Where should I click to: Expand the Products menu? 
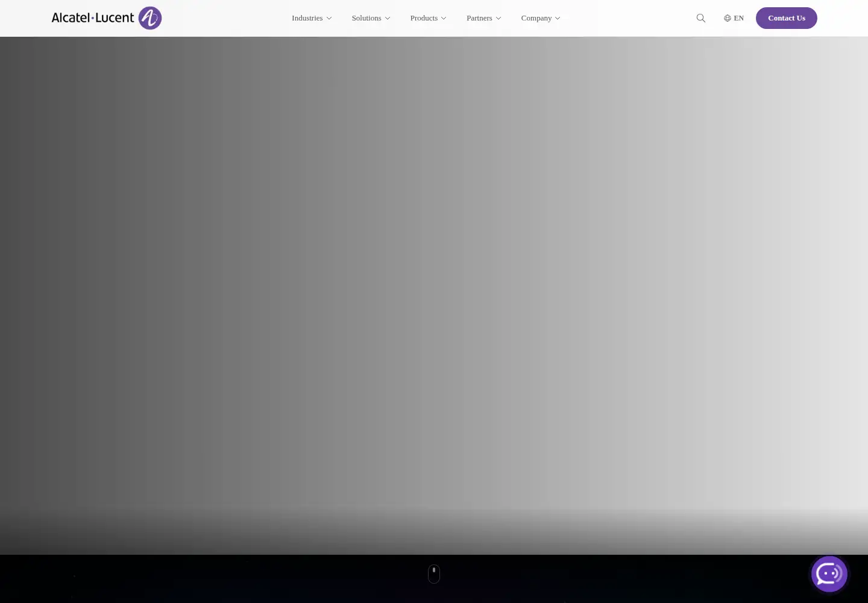[428, 18]
